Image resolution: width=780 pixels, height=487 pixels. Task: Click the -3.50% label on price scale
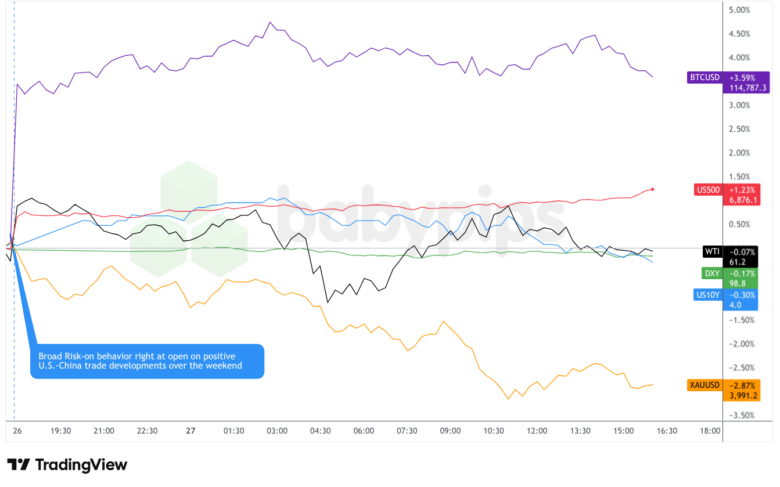740,414
